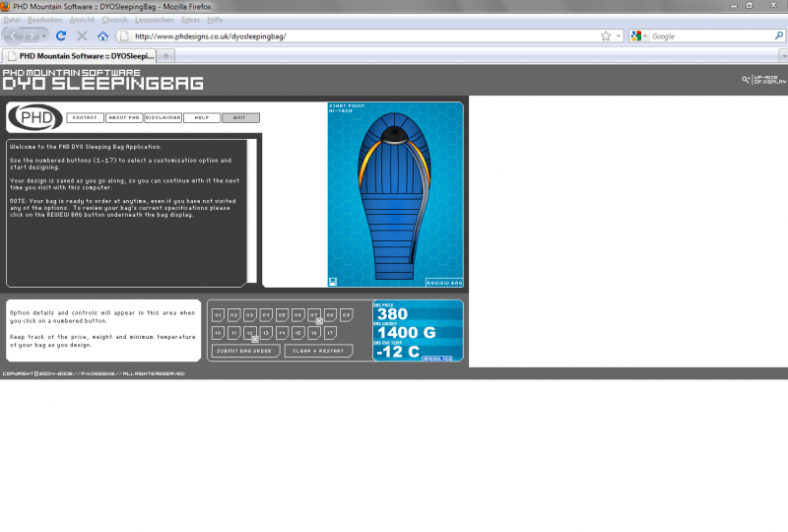Click the PHD logo
This screenshot has height=532, width=788.
[x=36, y=117]
